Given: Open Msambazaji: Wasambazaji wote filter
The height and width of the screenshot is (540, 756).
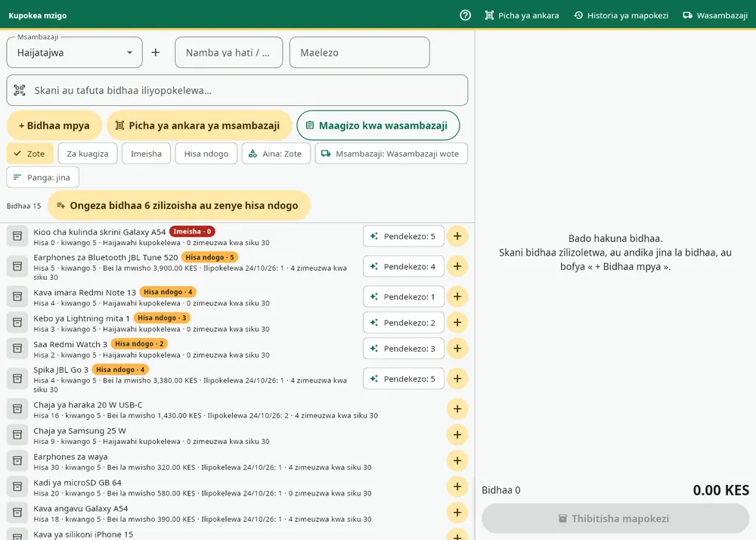Looking at the screenshot, I should 392,154.
